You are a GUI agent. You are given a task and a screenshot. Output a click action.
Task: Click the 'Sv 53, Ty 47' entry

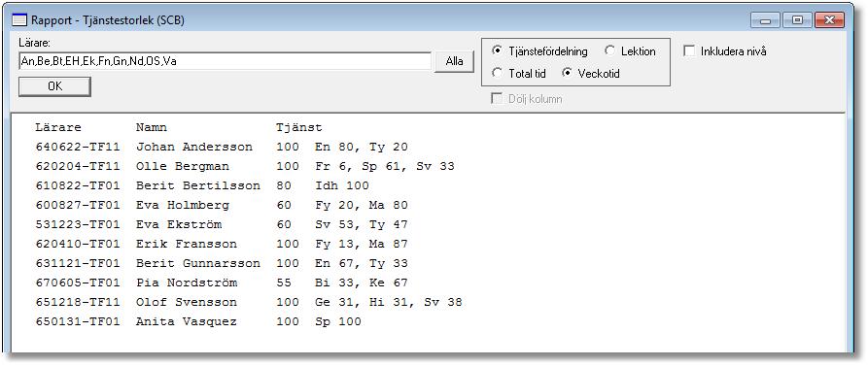point(362,224)
